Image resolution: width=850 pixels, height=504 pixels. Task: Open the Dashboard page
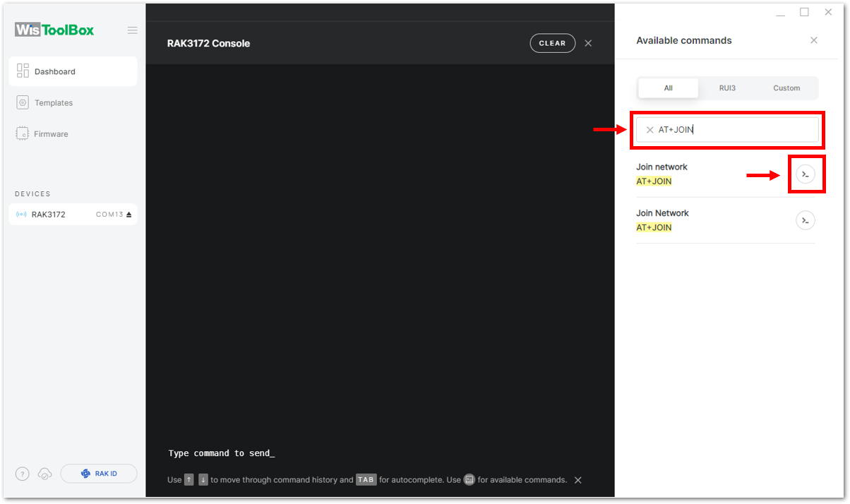[73, 71]
